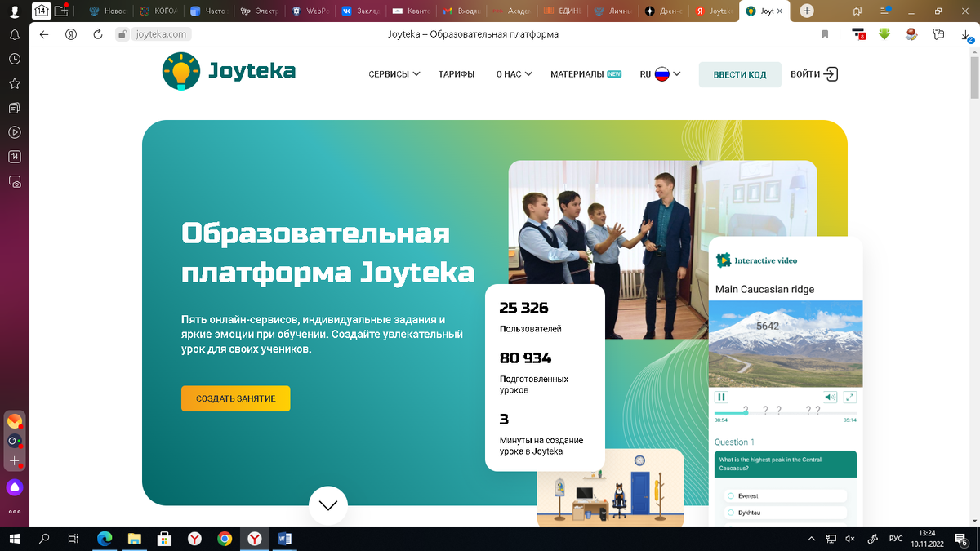Screen dimensions: 980x551
Task: Click the Main Caucasian ridge video preview
Action: coord(786,343)
